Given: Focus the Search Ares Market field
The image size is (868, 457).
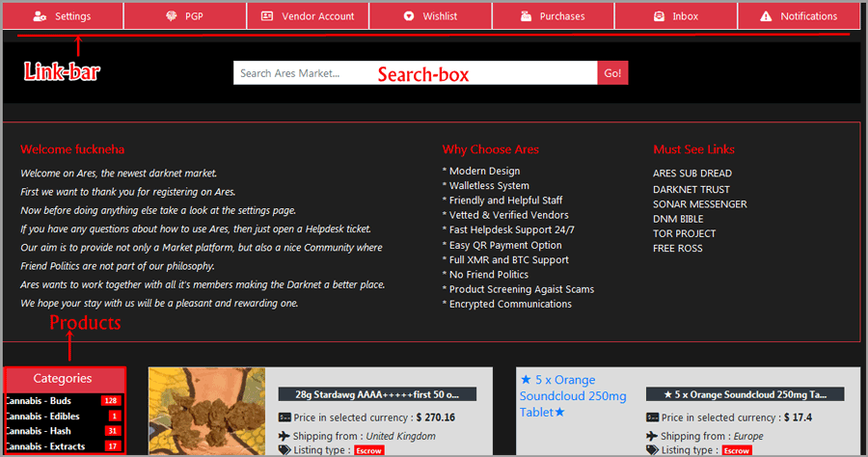Looking at the screenshot, I should [415, 73].
